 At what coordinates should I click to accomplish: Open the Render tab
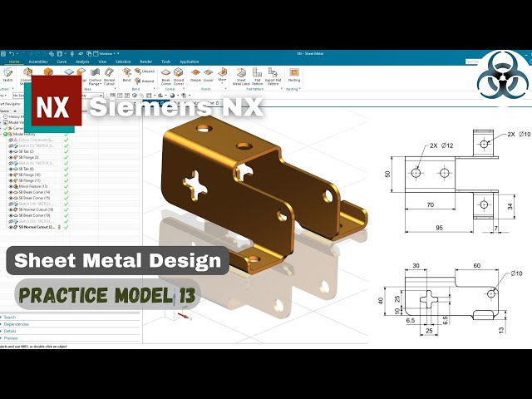pos(146,62)
